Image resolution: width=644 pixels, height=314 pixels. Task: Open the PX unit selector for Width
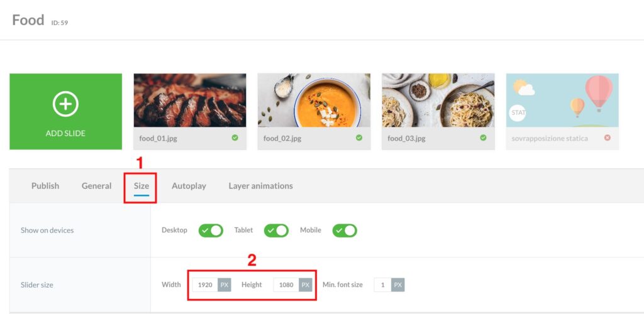(225, 284)
